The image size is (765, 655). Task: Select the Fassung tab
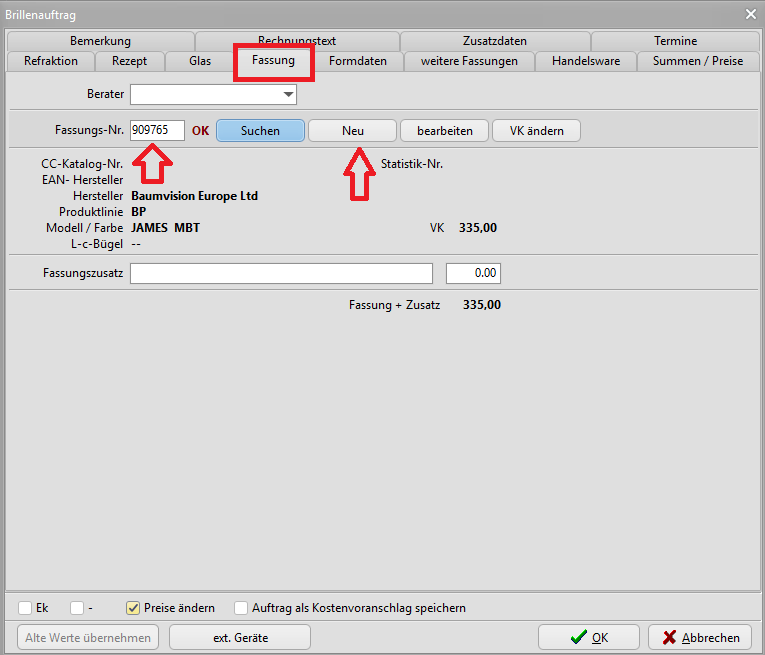pyautogui.click(x=273, y=60)
